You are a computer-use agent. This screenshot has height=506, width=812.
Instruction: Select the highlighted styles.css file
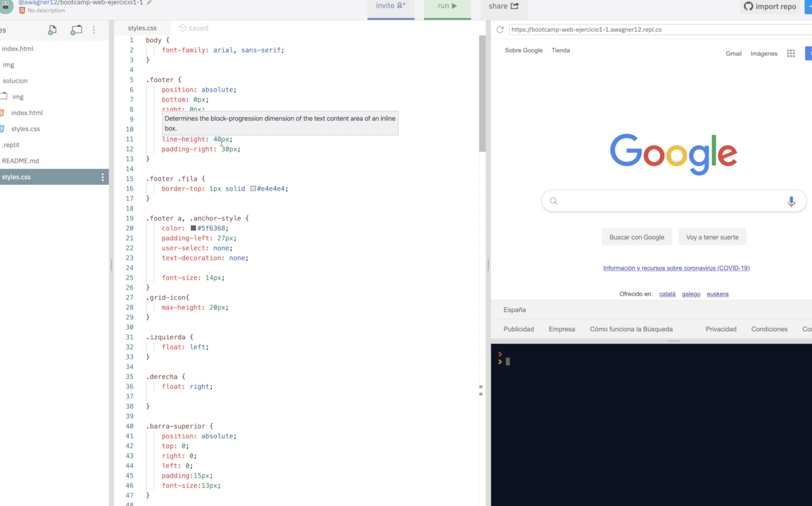coord(54,177)
